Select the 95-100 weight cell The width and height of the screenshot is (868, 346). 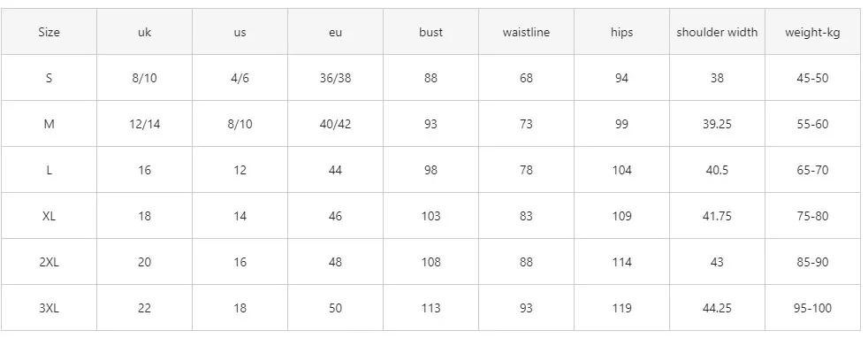(x=812, y=308)
